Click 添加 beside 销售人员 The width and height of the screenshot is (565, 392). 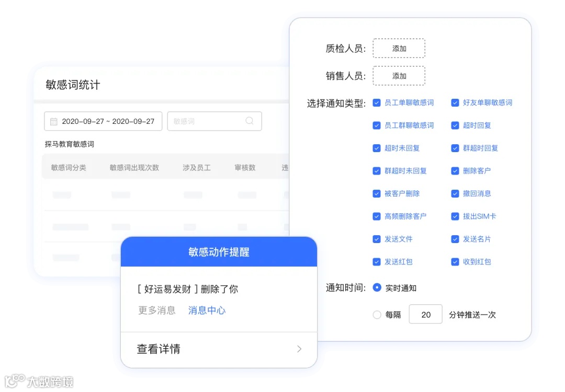399,75
